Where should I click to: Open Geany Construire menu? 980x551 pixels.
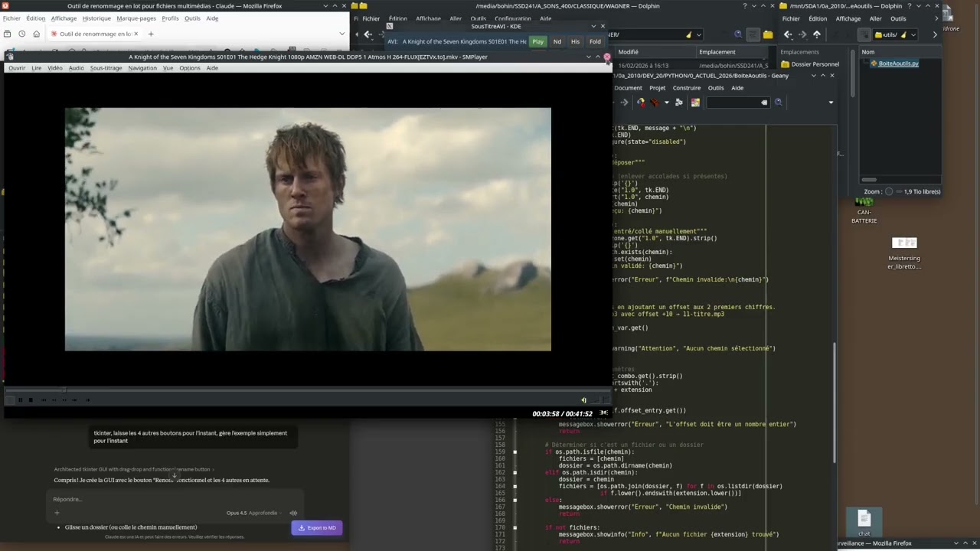pyautogui.click(x=687, y=88)
